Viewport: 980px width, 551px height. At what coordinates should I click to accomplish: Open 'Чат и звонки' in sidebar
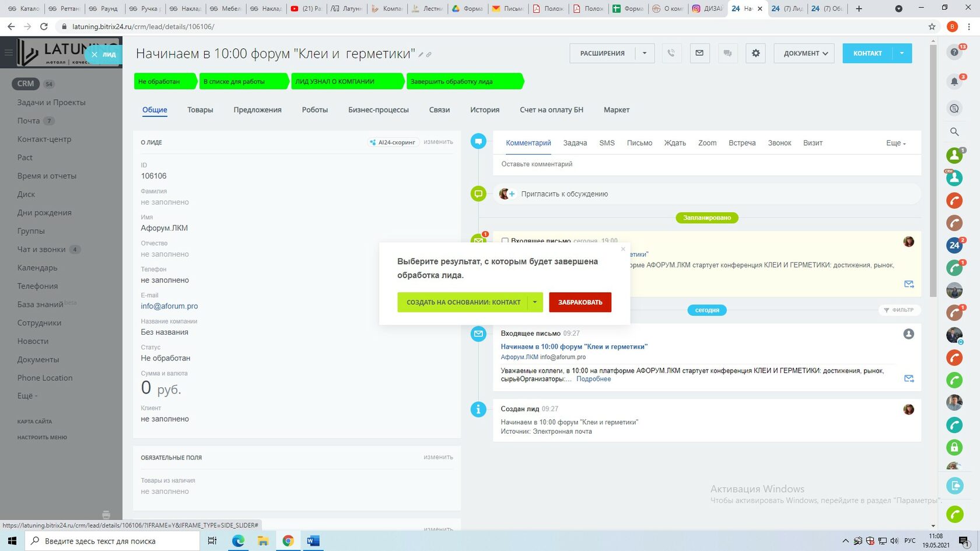click(x=41, y=250)
